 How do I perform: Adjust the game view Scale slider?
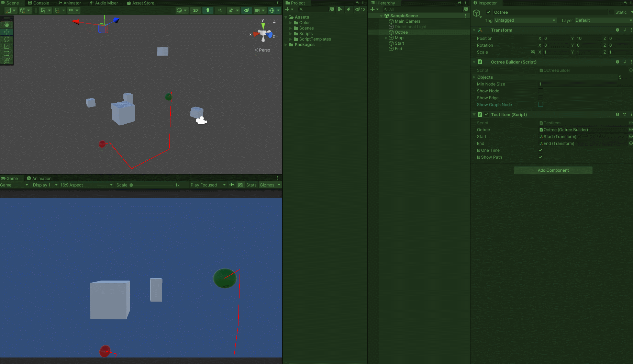tap(152, 185)
